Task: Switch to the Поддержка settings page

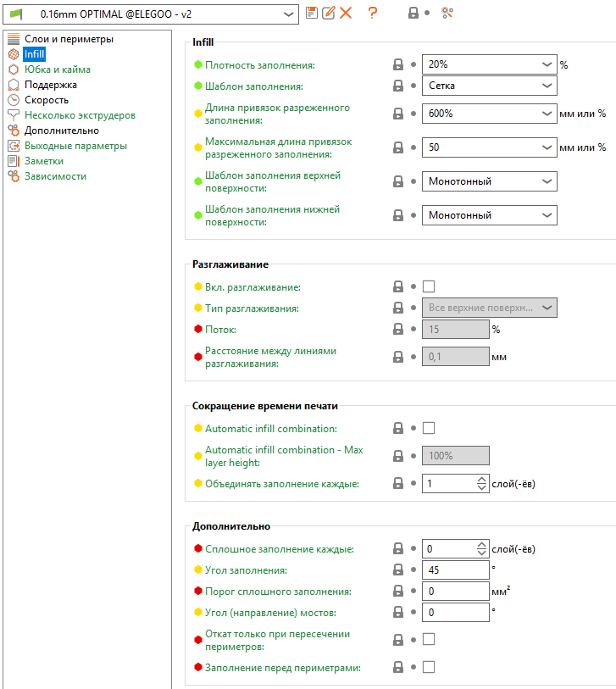Action: click(x=51, y=85)
